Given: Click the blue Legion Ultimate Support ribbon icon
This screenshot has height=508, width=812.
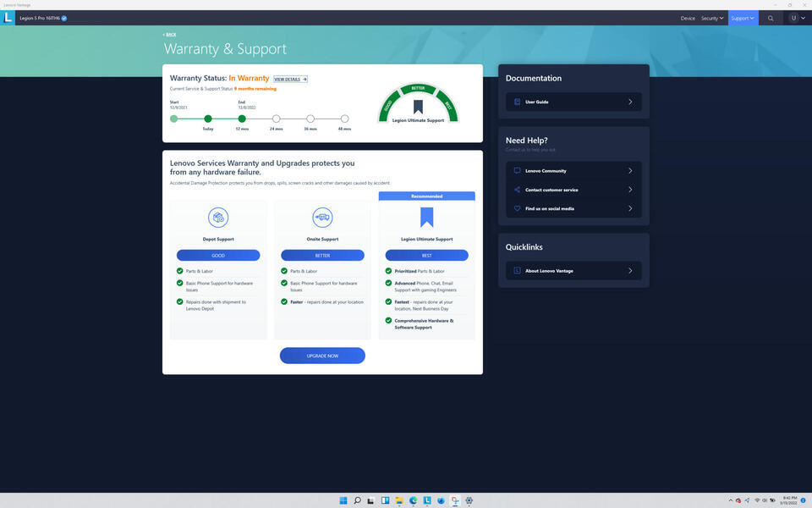Looking at the screenshot, I should coord(426,218).
